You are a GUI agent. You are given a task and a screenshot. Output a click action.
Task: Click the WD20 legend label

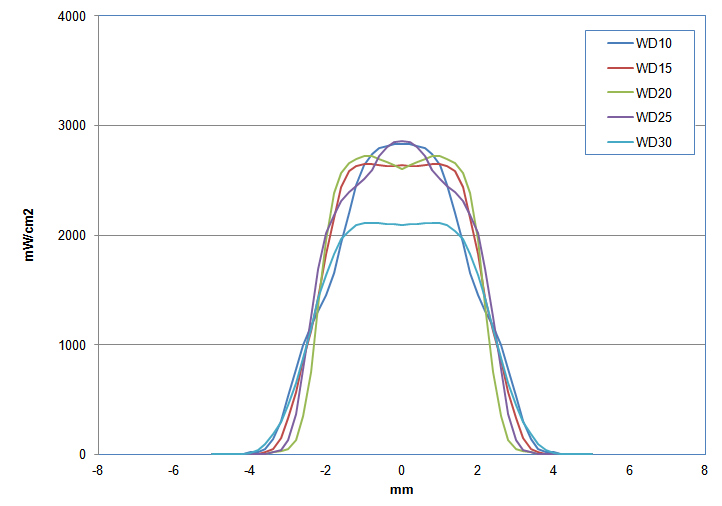coord(654,93)
